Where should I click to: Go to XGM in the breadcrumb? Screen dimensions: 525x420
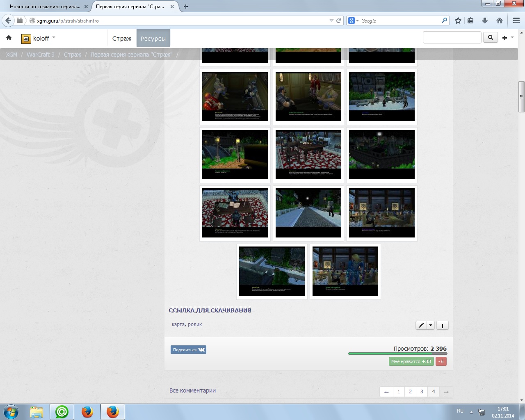[x=11, y=55]
